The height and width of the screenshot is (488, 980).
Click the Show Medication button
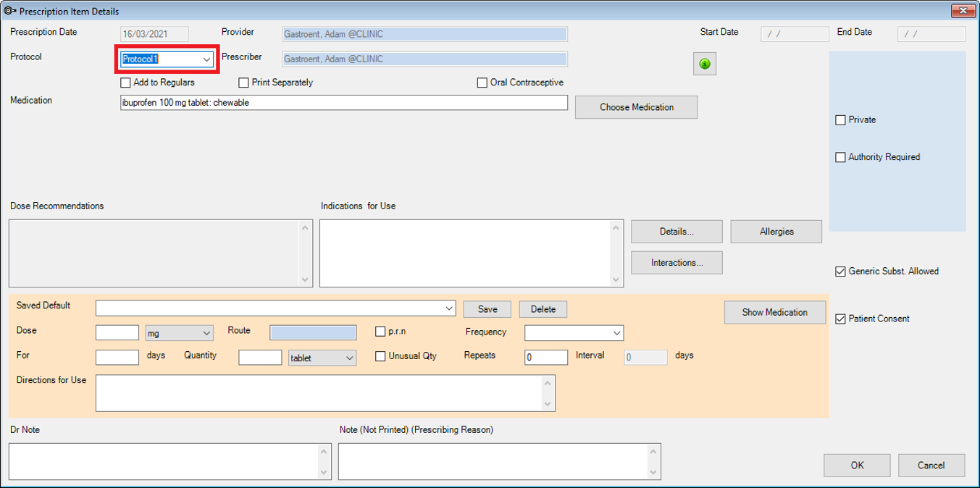point(775,312)
